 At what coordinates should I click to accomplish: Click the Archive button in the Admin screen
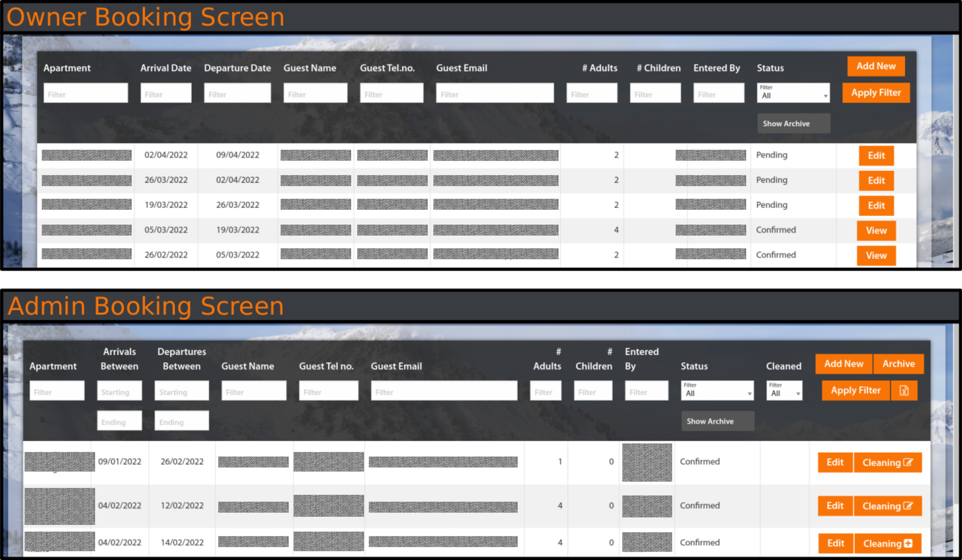click(898, 363)
